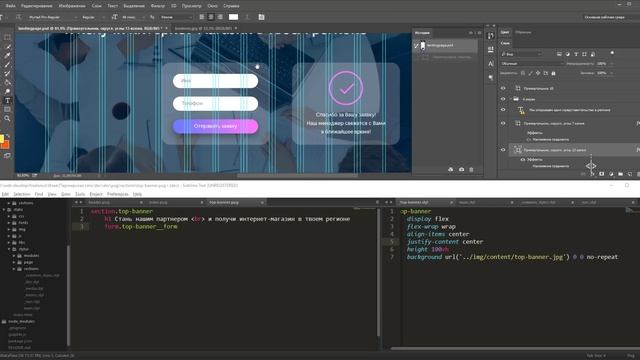Click the right align text icon
Image resolution: width=640 pixels, height=360 pixels.
pyautogui.click(x=220, y=17)
